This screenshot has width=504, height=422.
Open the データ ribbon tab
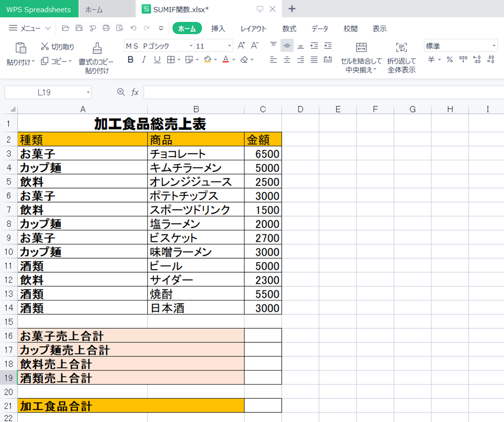pos(320,28)
